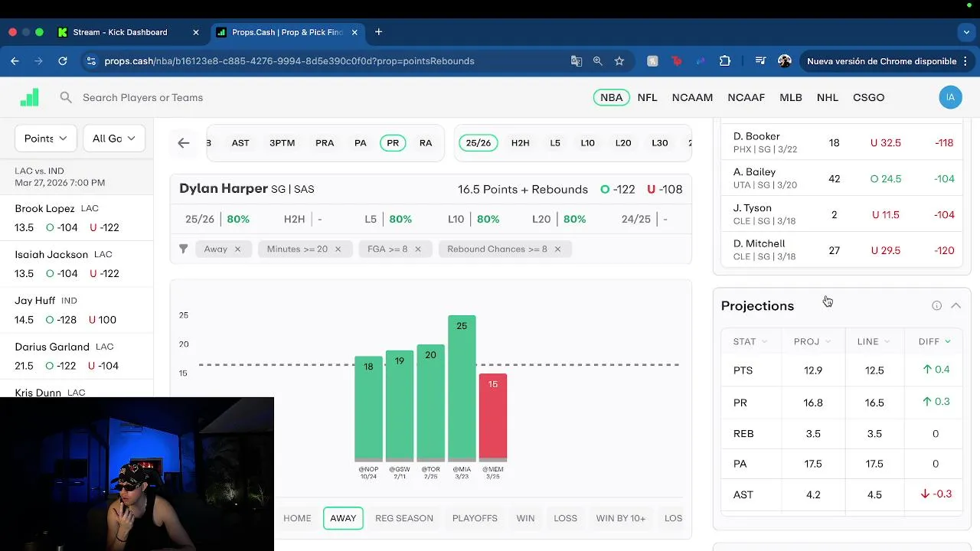Select the NCAAM league tab
This screenshot has width=980, height=551.
(692, 97)
